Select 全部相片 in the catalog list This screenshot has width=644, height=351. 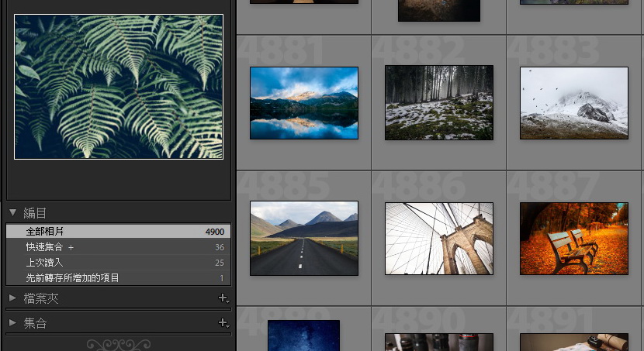point(118,231)
